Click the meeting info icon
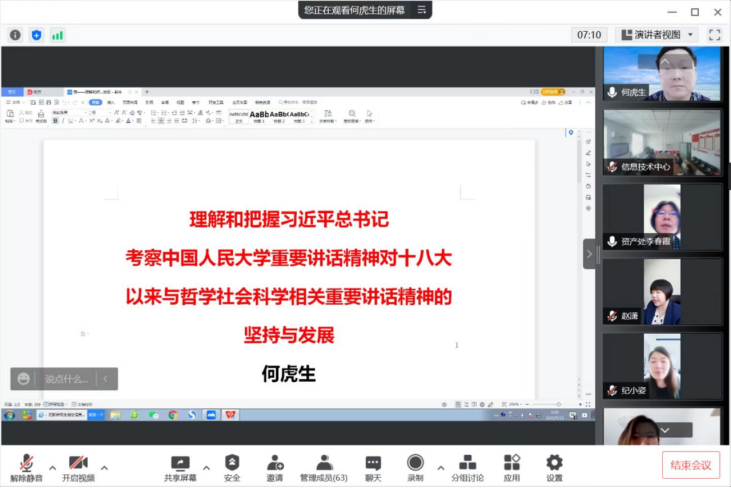 click(x=15, y=35)
